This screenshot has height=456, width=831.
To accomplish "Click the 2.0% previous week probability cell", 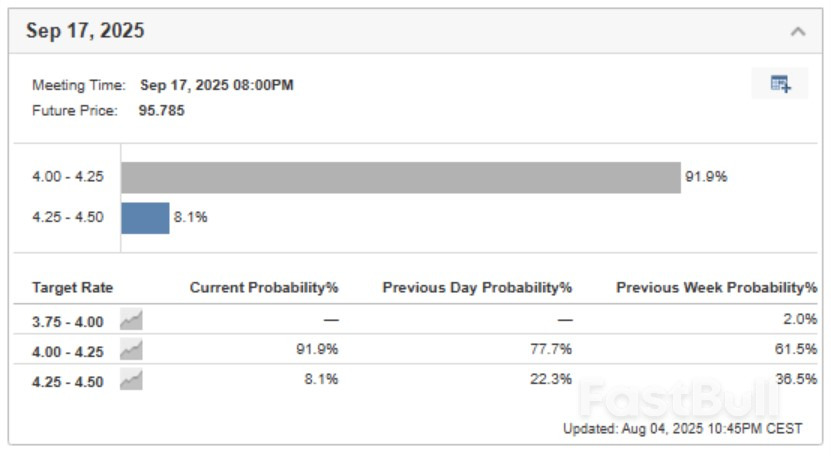I will (801, 319).
